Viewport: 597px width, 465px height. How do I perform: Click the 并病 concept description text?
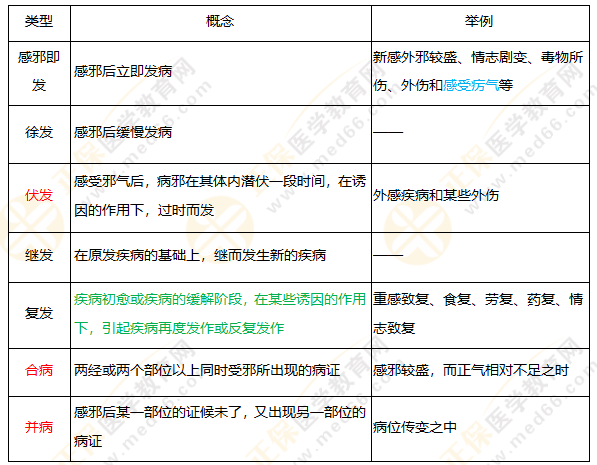220,427
